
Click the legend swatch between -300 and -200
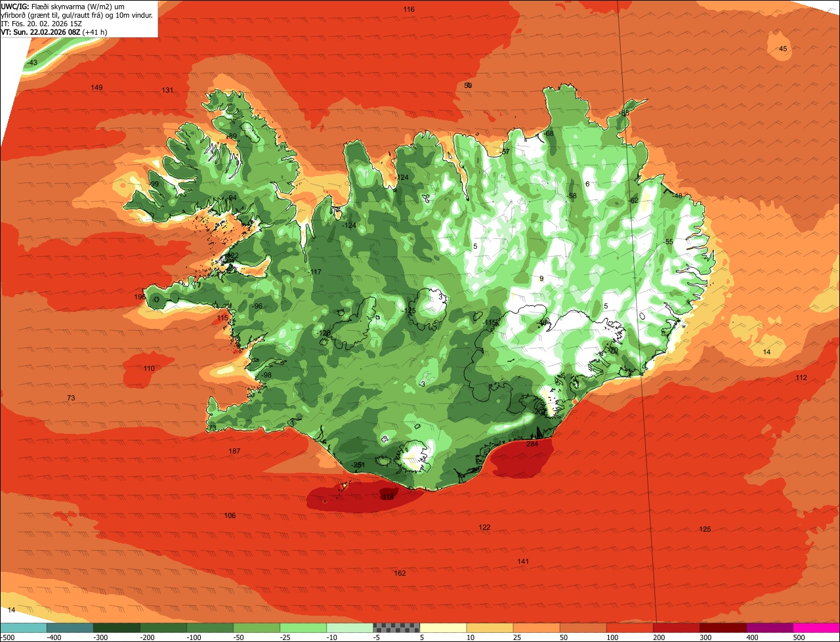[x=117, y=628]
